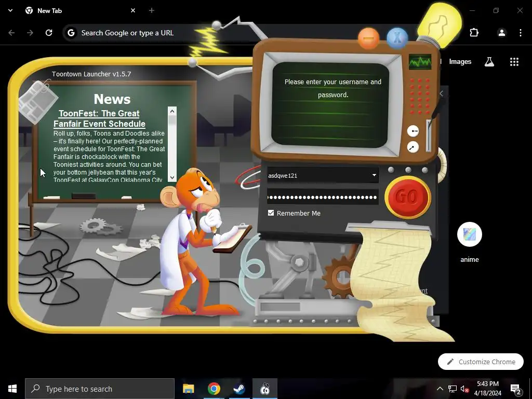Viewport: 532px width, 399px height.
Task: Click the muted volume icon in tray
Action: 464,389
